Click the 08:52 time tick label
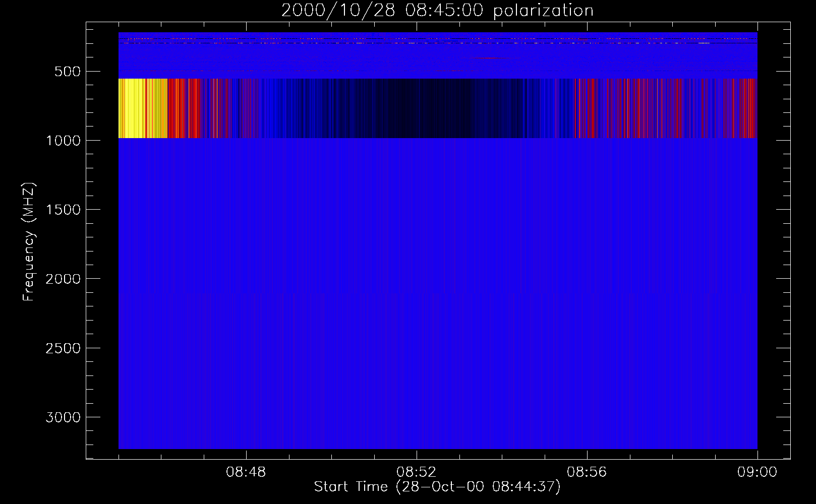The width and height of the screenshot is (816, 504). (417, 472)
